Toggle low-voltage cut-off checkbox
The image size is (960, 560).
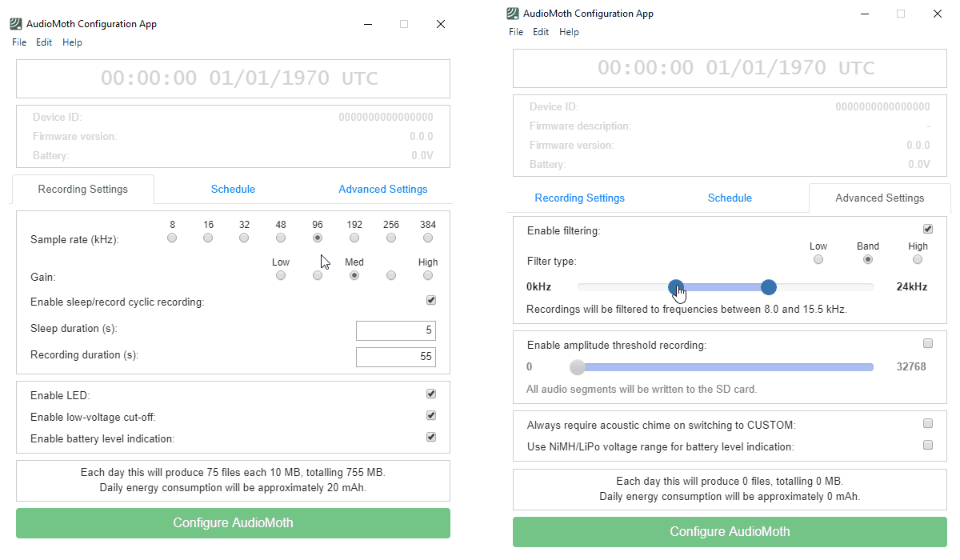(x=431, y=415)
